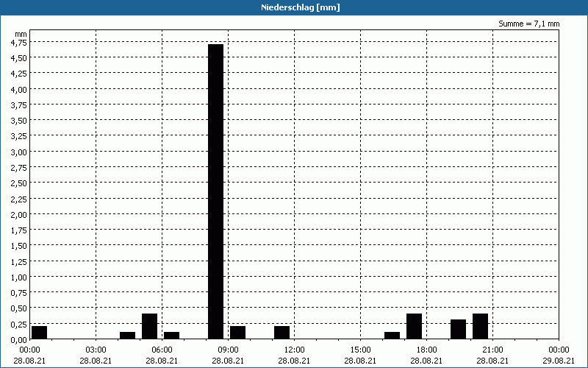The height and width of the screenshot is (368, 588).
Task: Select the 4,25 axis label
Action: click(x=19, y=74)
